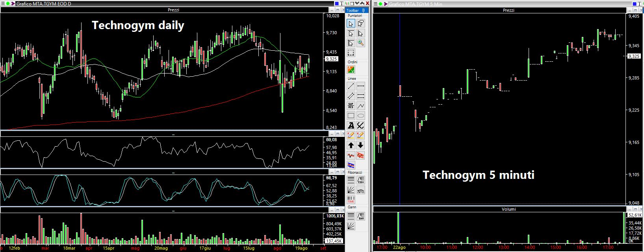
Task: Pick the parallel horizontal lines tool
Action: (361, 96)
